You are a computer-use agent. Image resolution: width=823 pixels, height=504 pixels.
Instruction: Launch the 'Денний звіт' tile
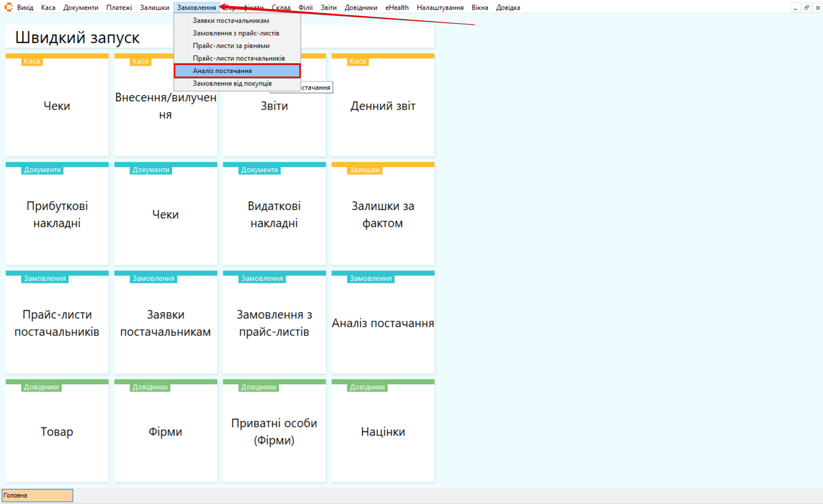tap(383, 106)
